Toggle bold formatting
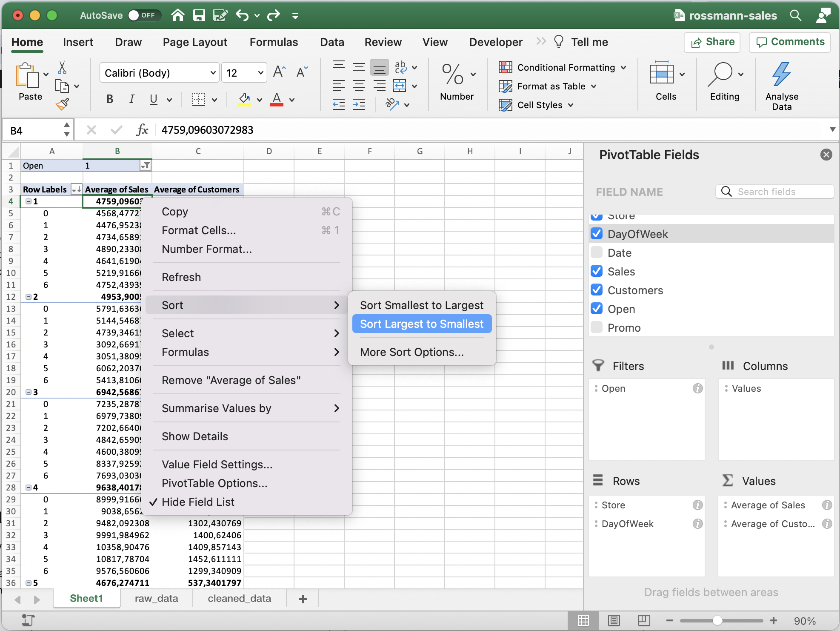 pyautogui.click(x=109, y=99)
